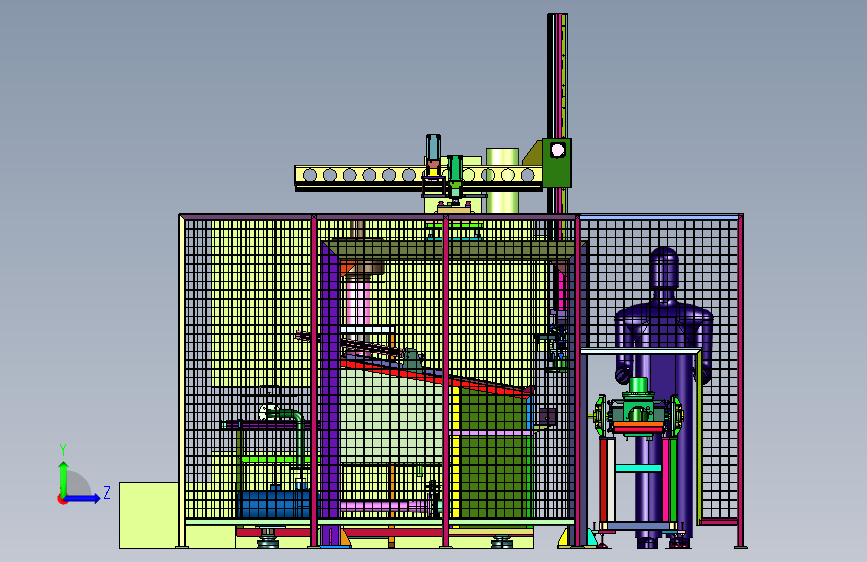Select the green carriage block on the mast

coord(556,163)
